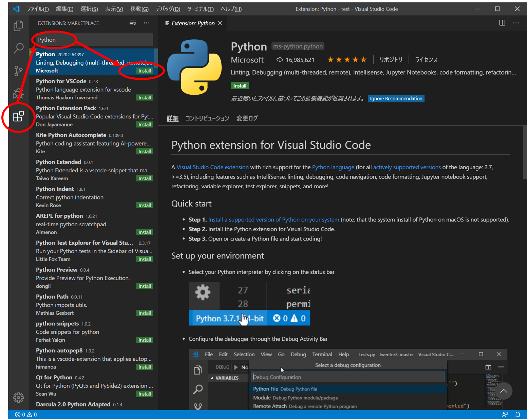Click Ignore Recommendation button
This screenshot has height=420, width=530.
(x=396, y=98)
